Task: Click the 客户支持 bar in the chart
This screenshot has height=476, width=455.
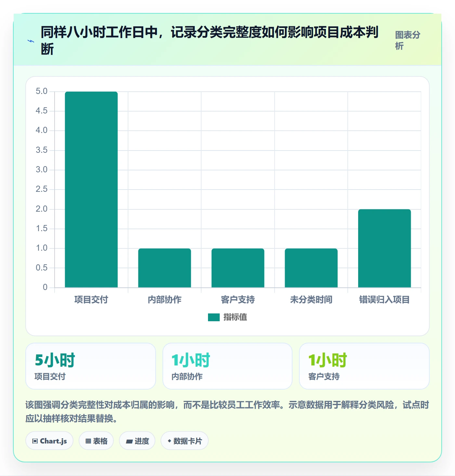Action: pyautogui.click(x=238, y=268)
